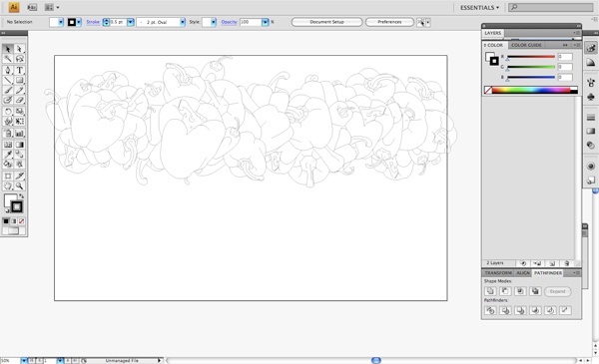Image resolution: width=599 pixels, height=364 pixels.
Task: Switch to the PATHFINDER tab
Action: tap(548, 273)
